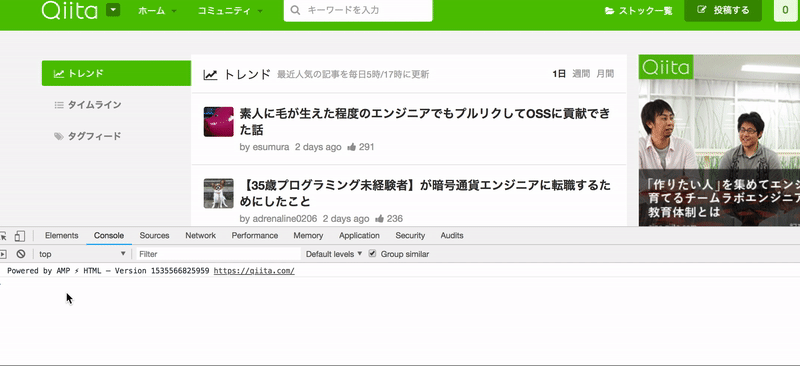Focus the console Filter field

pos(218,254)
